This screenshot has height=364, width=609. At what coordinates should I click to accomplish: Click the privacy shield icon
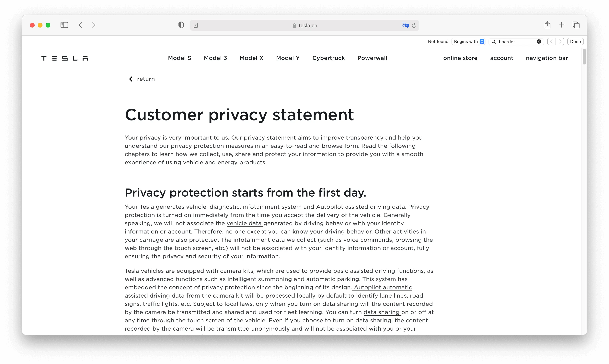click(x=181, y=25)
